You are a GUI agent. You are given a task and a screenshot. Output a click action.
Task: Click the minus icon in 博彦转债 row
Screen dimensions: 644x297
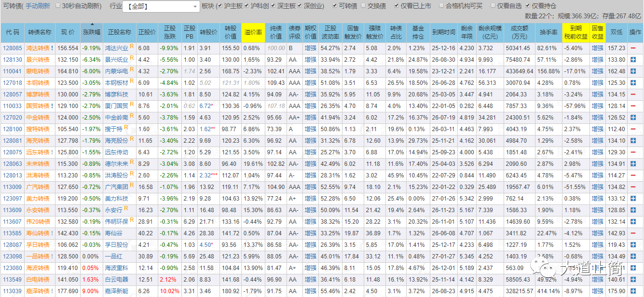(633, 94)
